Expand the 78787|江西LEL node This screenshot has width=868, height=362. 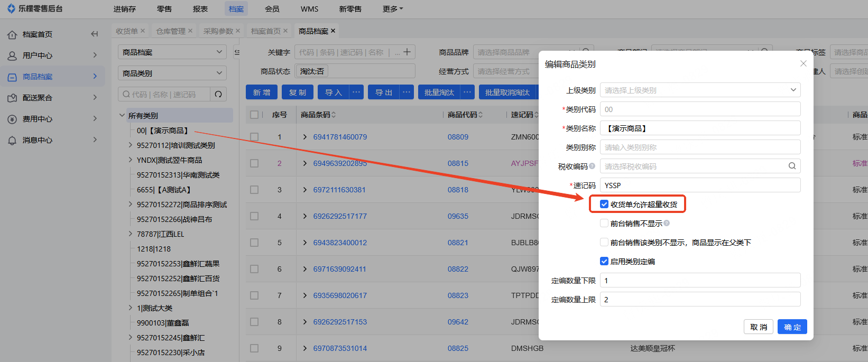[131, 234]
